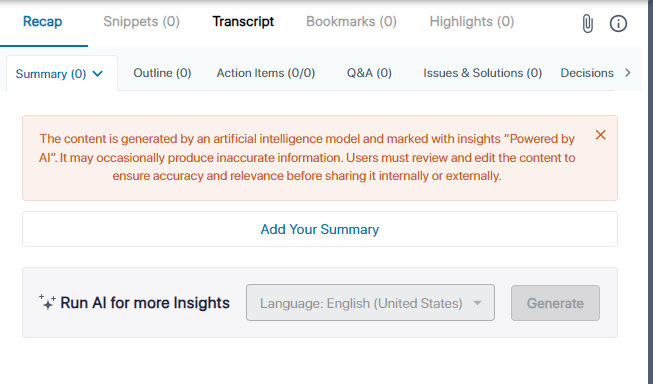Screen dimensions: 653x384
Task: Switch to the Recap tab
Action: (42, 21)
